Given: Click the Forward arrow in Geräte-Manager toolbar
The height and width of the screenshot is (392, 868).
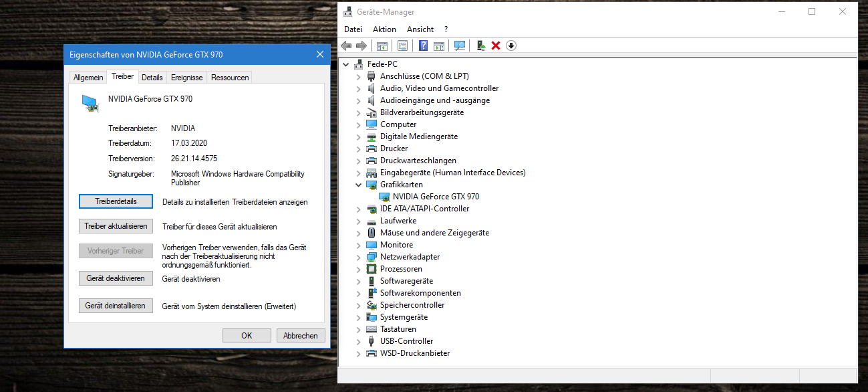Looking at the screenshot, I should pos(361,45).
